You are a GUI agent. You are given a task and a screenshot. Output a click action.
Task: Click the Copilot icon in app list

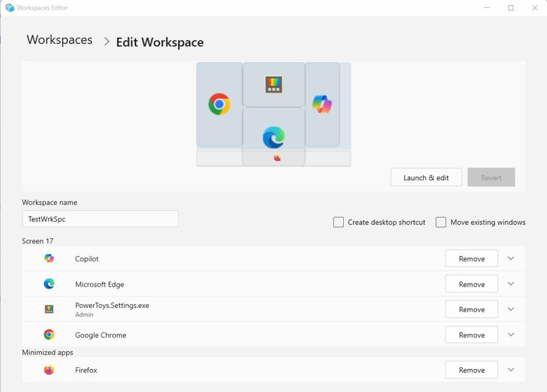49,258
